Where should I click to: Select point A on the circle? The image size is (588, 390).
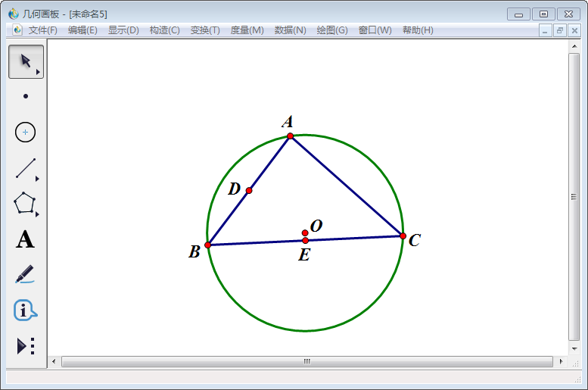pyautogui.click(x=291, y=136)
